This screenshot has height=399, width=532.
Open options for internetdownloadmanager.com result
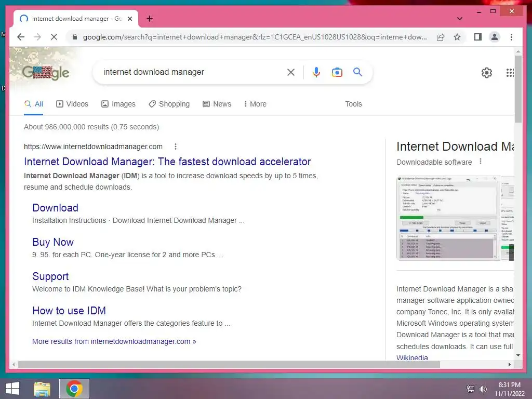click(x=176, y=147)
